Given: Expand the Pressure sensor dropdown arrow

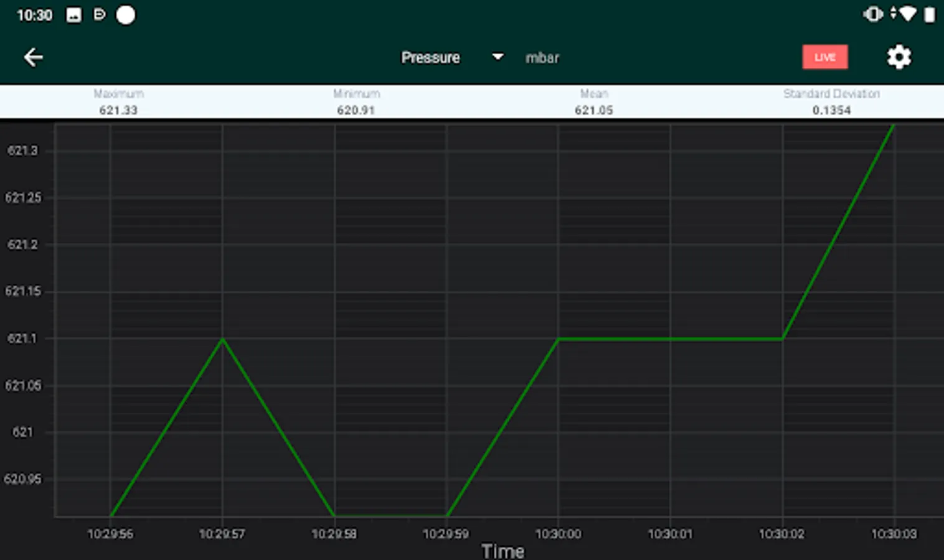Looking at the screenshot, I should coord(498,57).
